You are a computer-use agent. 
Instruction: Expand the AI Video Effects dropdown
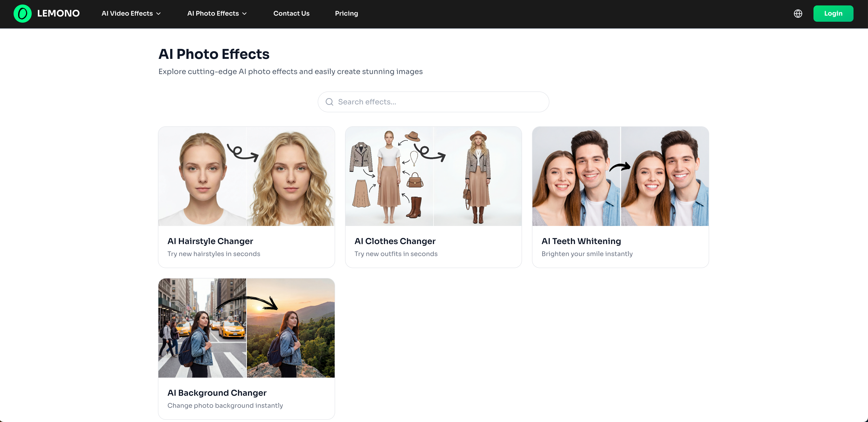click(127, 14)
